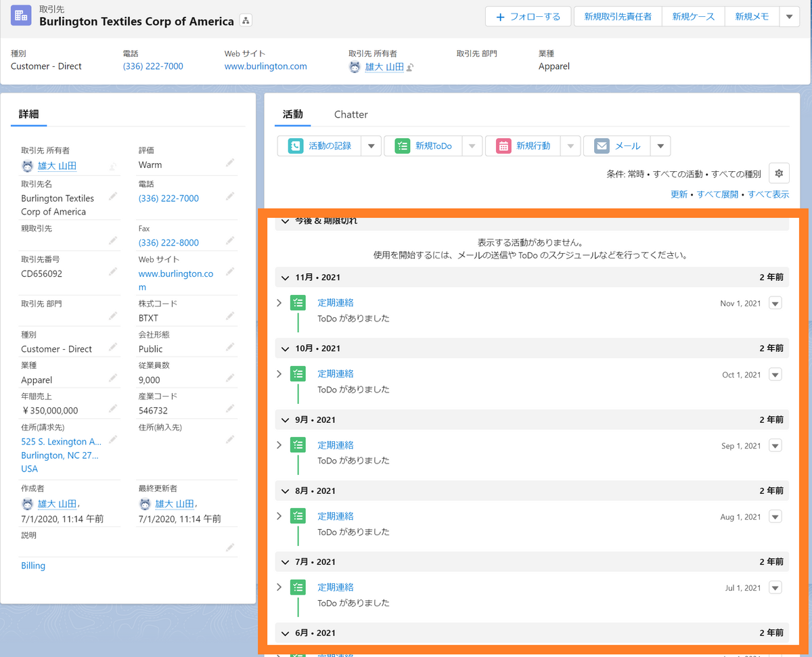
Task: Edit 評価 Warm with its pencil icon
Action: click(231, 163)
